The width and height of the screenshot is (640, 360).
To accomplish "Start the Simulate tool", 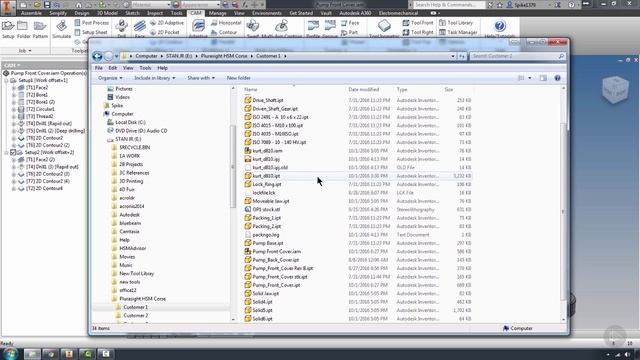I will (x=62, y=29).
